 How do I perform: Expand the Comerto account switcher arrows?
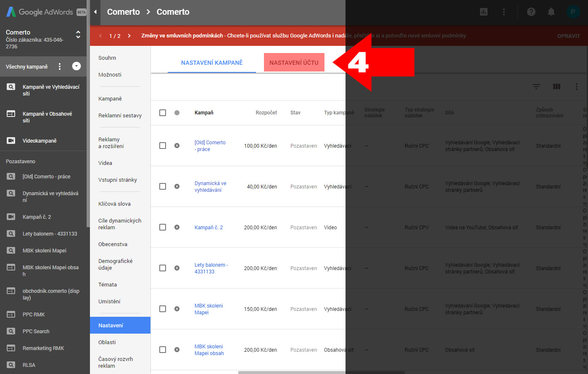pyautogui.click(x=78, y=34)
